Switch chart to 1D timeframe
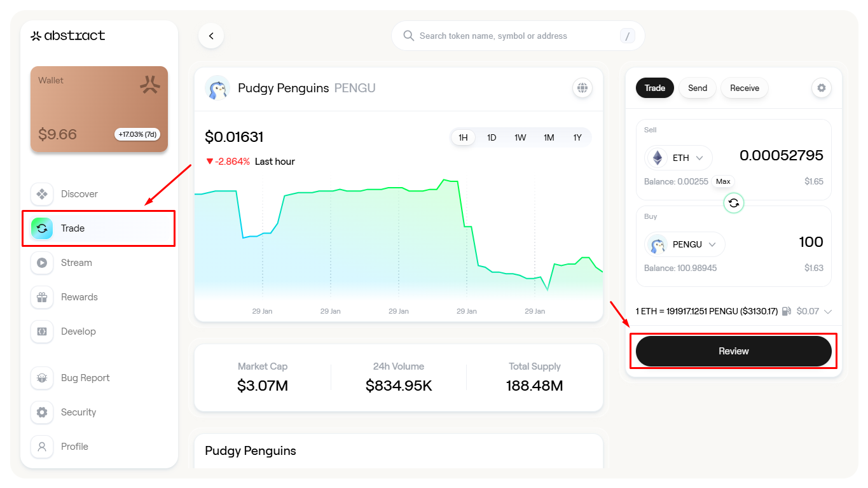Screen dimensions: 868x488 [492, 137]
